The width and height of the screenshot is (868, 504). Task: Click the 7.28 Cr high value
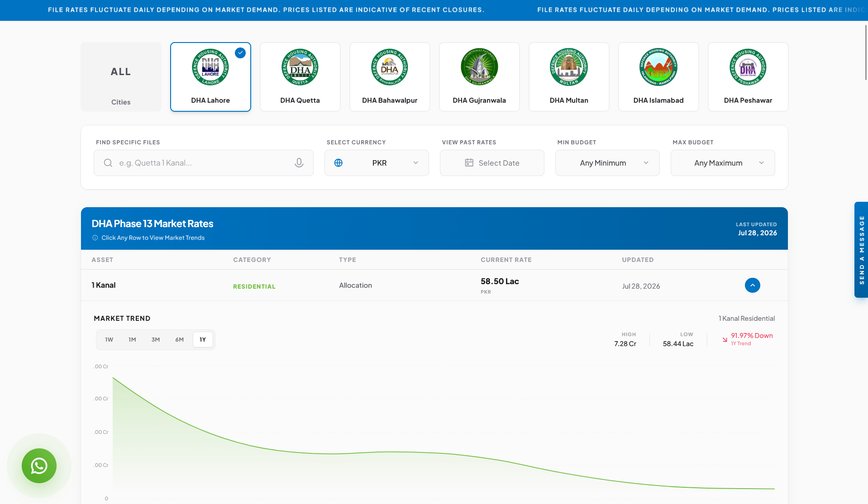[x=625, y=344]
